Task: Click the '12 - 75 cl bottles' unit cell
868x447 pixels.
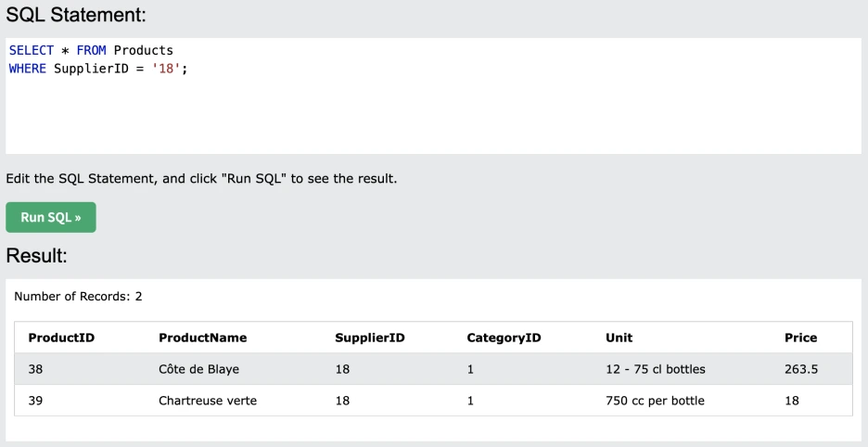Action: click(x=655, y=369)
